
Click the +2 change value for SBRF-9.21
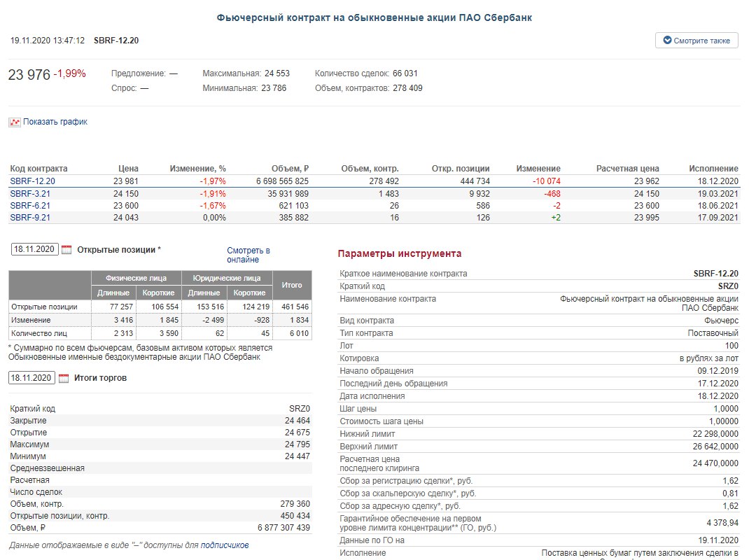[x=556, y=218]
